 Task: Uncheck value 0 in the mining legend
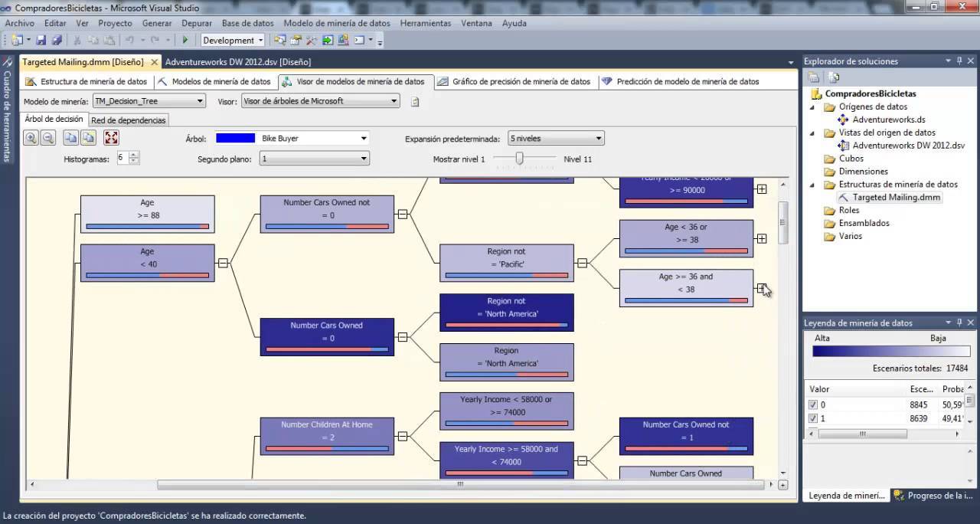(x=815, y=404)
